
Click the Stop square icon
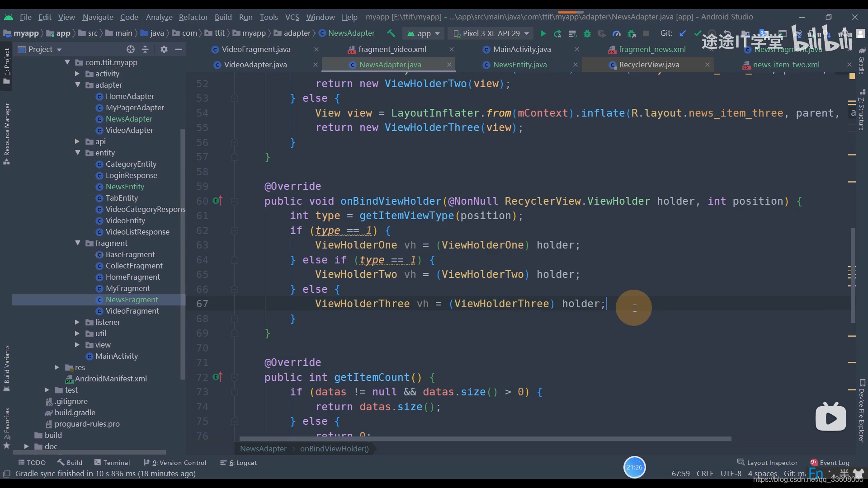pyautogui.click(x=646, y=33)
